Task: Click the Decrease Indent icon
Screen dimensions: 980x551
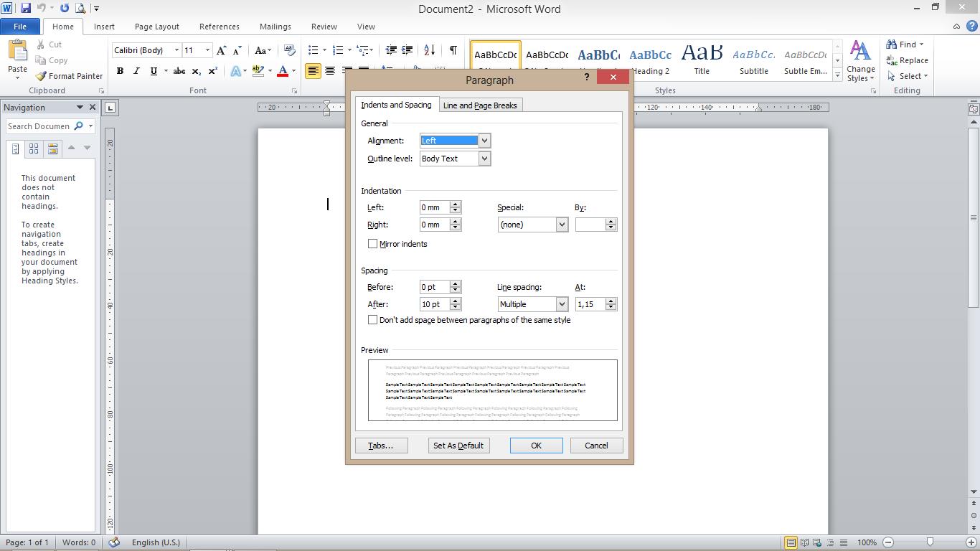Action: coord(392,50)
